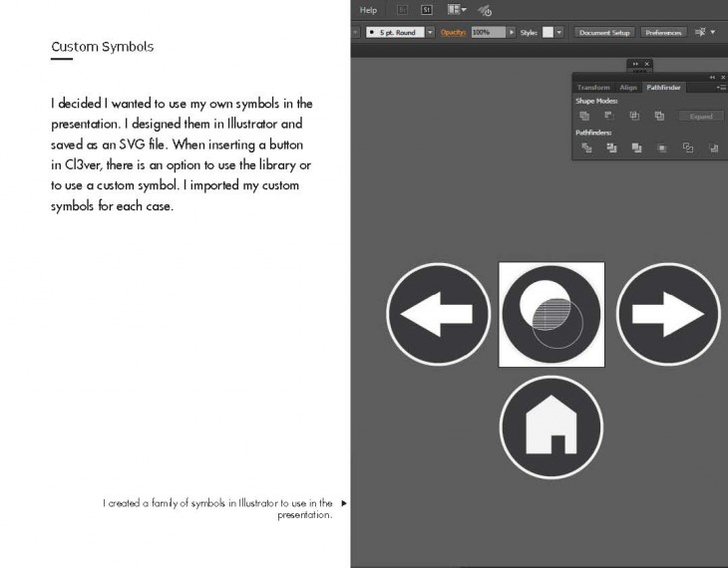This screenshot has width=728, height=568.
Task: Click the Unite shape mode icon
Action: 585,116
